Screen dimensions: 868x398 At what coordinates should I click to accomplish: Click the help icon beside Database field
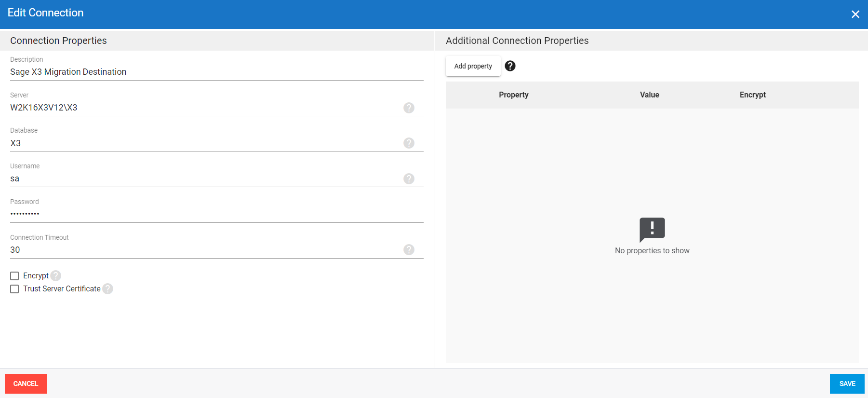409,143
